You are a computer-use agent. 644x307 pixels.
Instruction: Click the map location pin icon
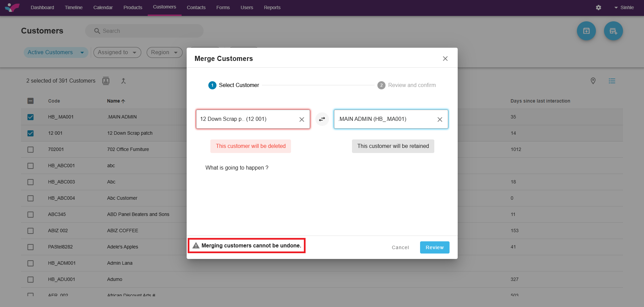593,81
